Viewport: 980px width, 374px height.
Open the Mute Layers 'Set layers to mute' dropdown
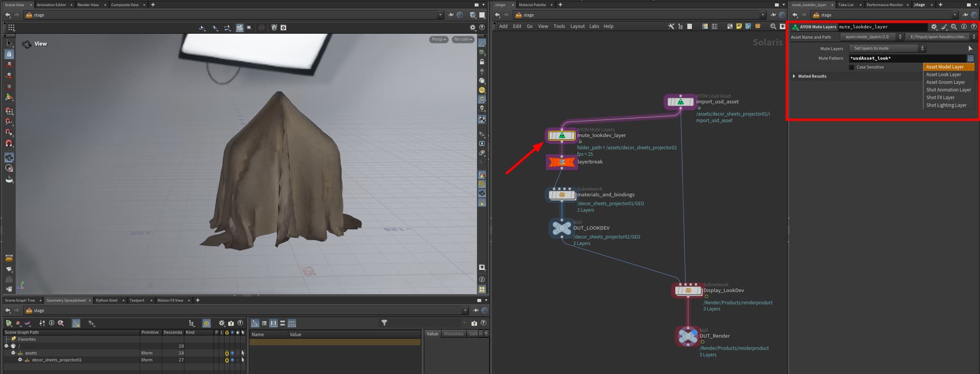[887, 49]
